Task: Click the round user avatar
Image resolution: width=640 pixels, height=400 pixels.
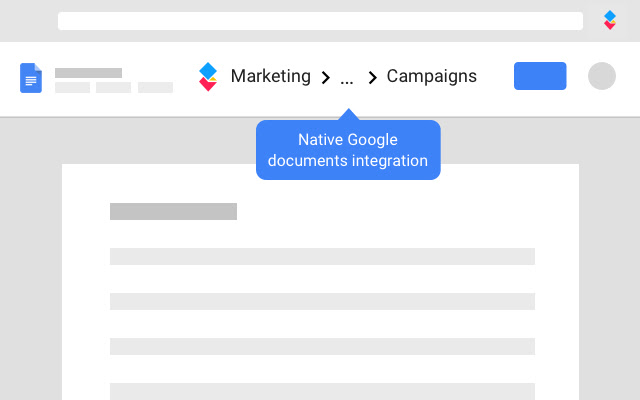Action: coord(602,76)
